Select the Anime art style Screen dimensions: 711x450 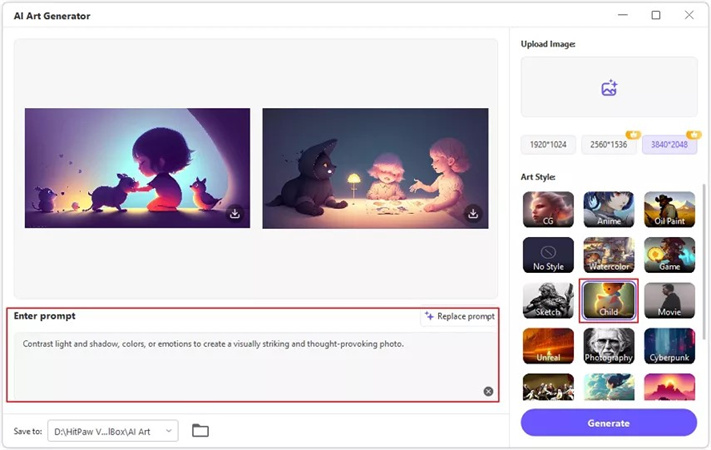coord(608,210)
